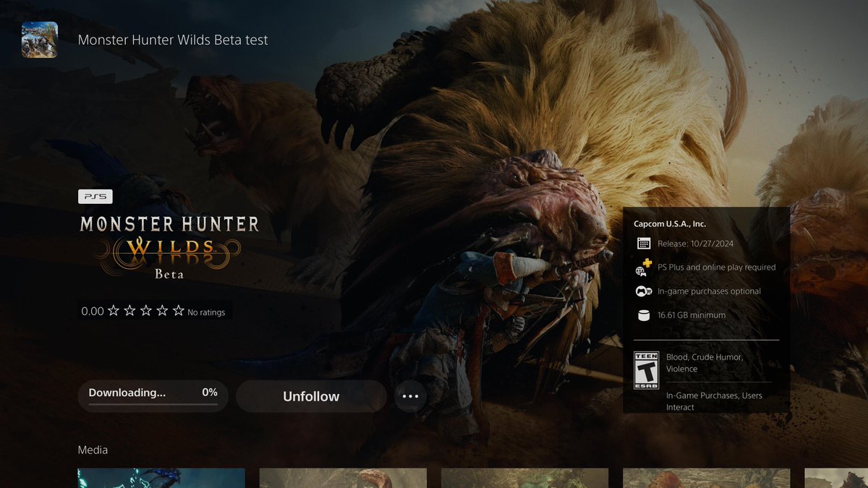Screen dimensions: 868x488
Task: Open the second media thumbnail
Action: [x=343, y=478]
